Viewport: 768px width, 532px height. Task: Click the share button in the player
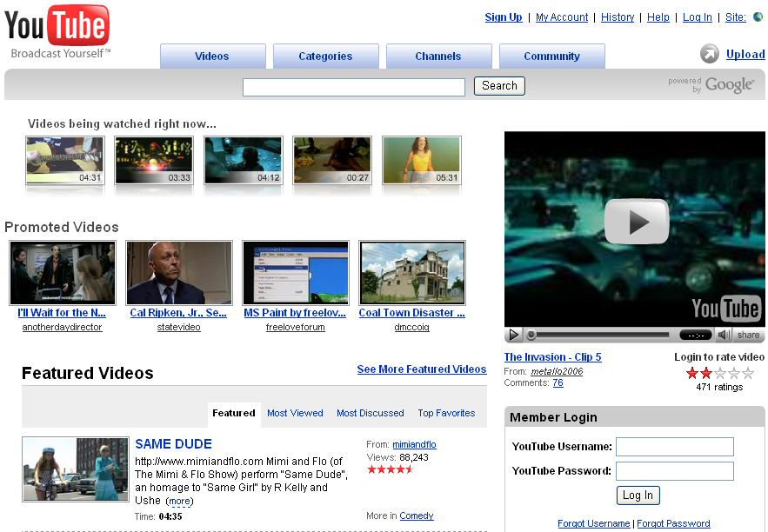pos(748,335)
